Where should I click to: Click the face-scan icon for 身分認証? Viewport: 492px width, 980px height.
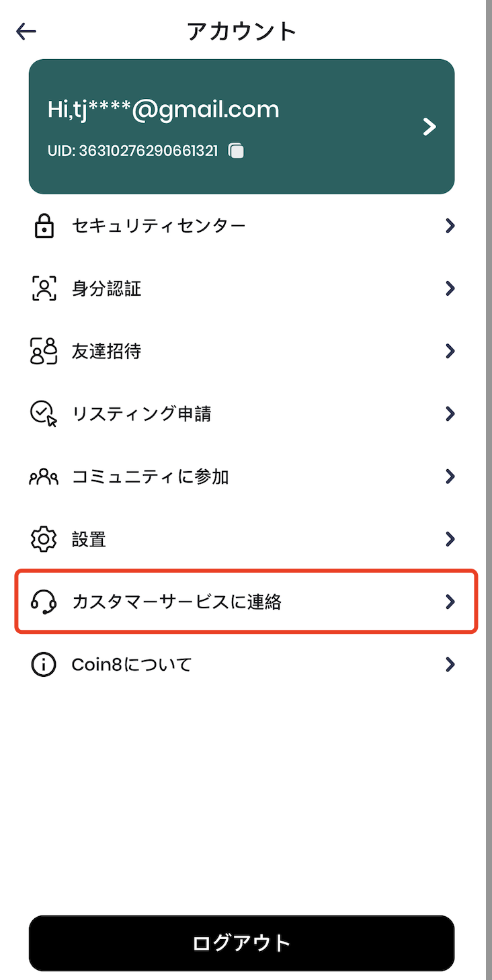[44, 289]
